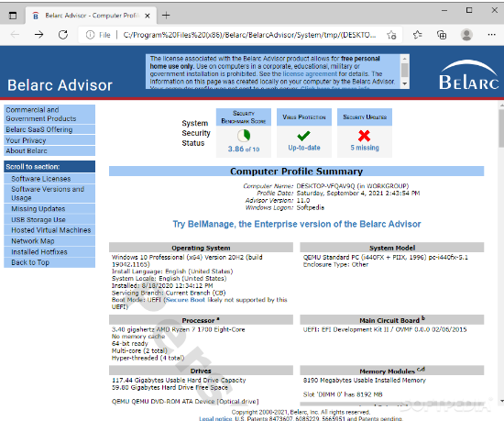The height and width of the screenshot is (421, 504).
Task: Close the Belarc Advisor browser tab
Action: (148, 16)
